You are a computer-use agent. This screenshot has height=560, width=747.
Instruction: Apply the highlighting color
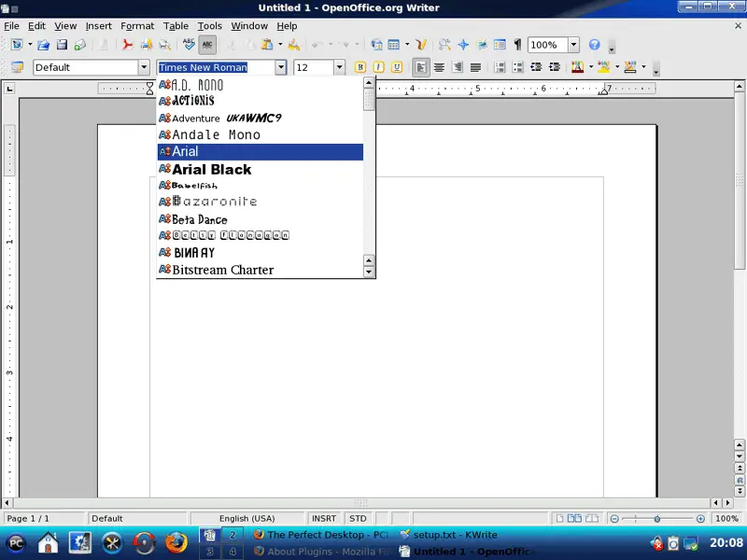tap(603, 67)
